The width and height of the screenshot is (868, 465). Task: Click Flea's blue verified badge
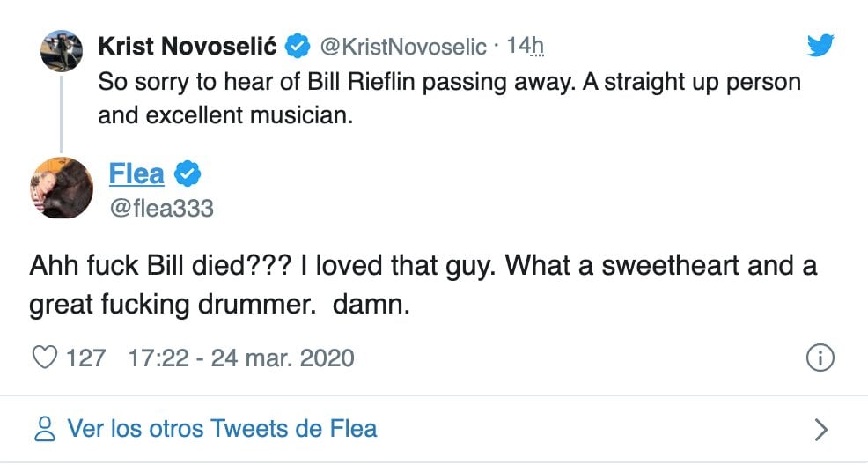coord(187,174)
